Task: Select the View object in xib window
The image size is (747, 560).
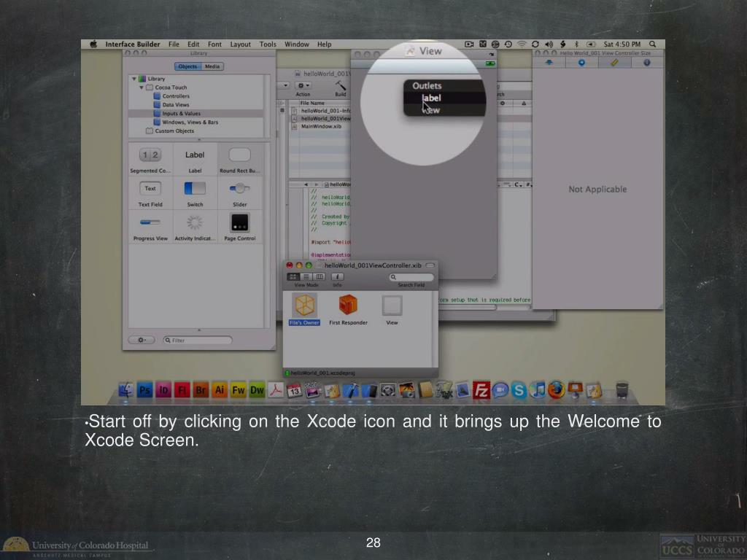Action: pyautogui.click(x=392, y=306)
